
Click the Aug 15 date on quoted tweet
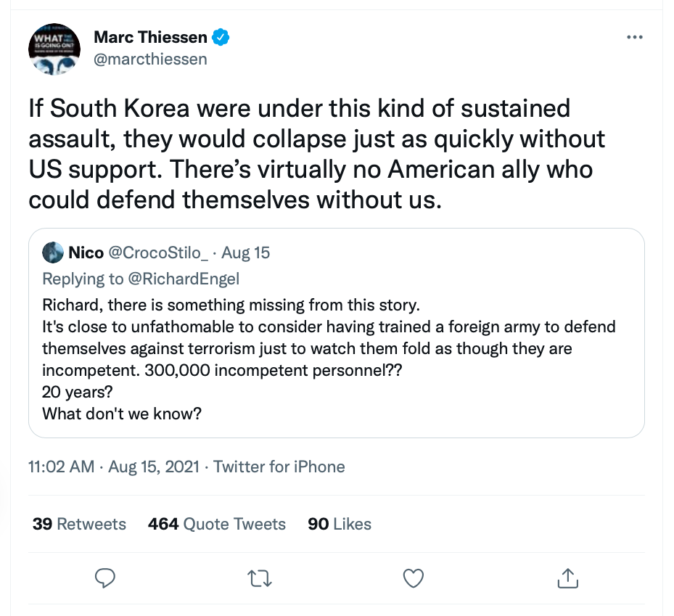(x=245, y=252)
